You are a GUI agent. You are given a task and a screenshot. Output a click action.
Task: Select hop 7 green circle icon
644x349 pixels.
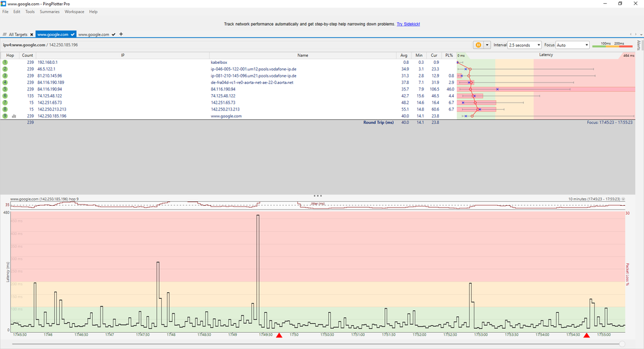[5, 103]
